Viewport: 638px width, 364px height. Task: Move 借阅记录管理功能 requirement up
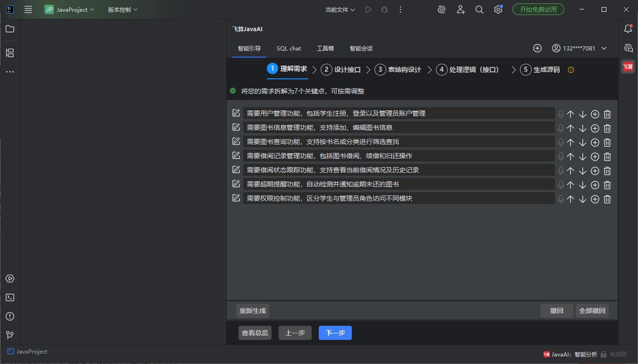point(570,156)
